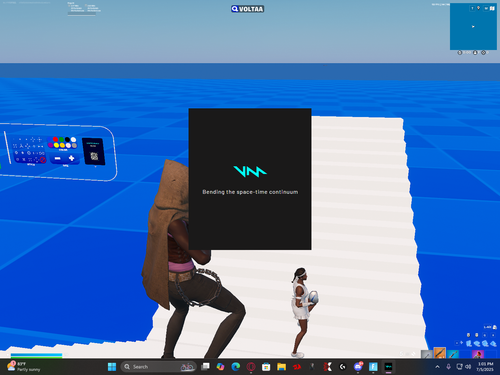Open Task View from the taskbar

click(x=205, y=367)
